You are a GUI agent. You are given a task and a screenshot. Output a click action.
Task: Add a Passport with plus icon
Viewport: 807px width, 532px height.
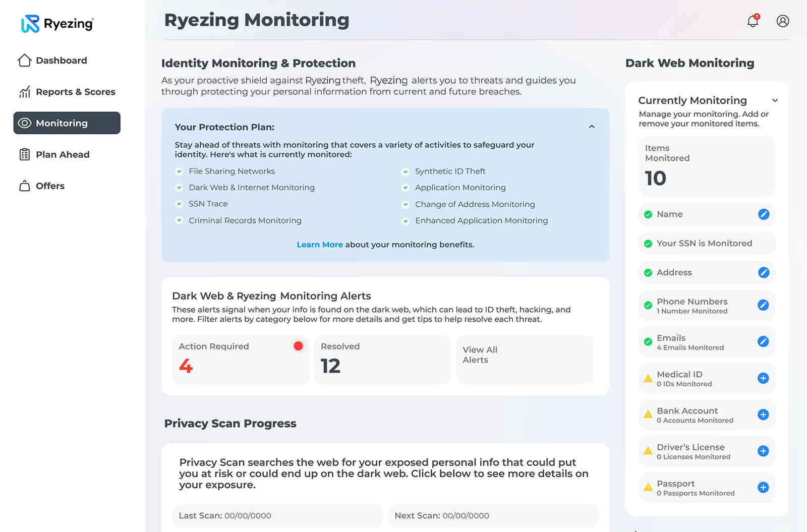[x=763, y=488]
